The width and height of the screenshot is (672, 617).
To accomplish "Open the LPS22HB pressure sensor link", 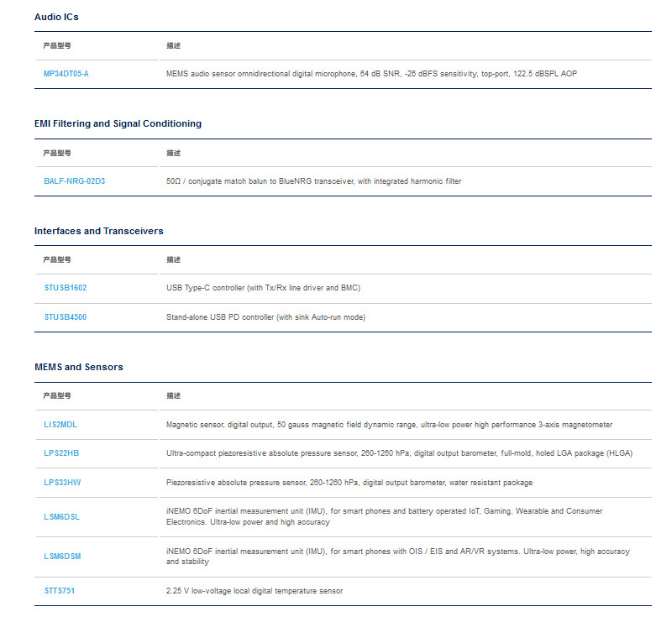I will point(61,453).
